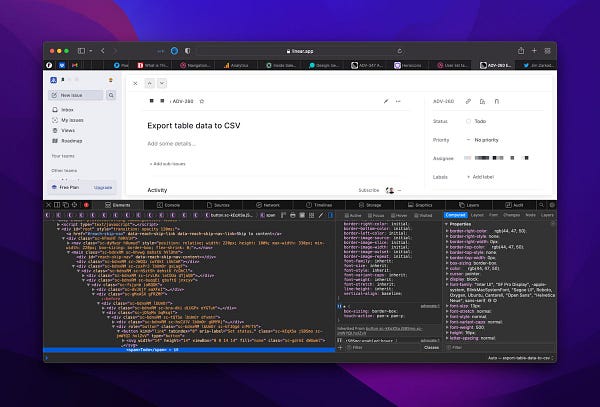Star the ADV-260 issue as favorite
600x407 pixels.
point(202,101)
